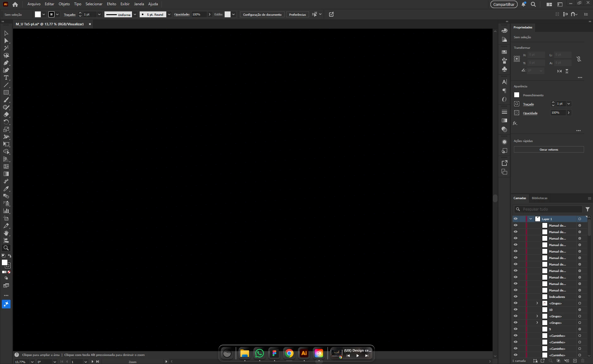Expand the Grupo directly below Indicadores
Screen dimensions: 593x364
pyautogui.click(x=537, y=303)
